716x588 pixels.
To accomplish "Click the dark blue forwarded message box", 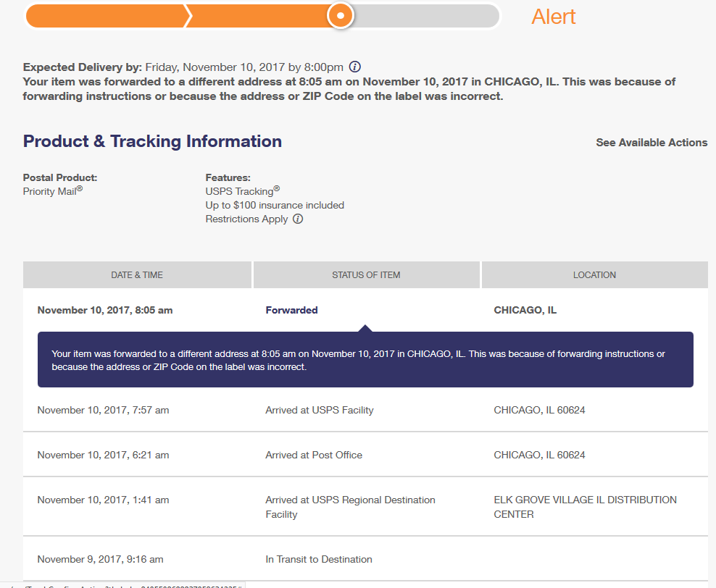I will 365,359.
